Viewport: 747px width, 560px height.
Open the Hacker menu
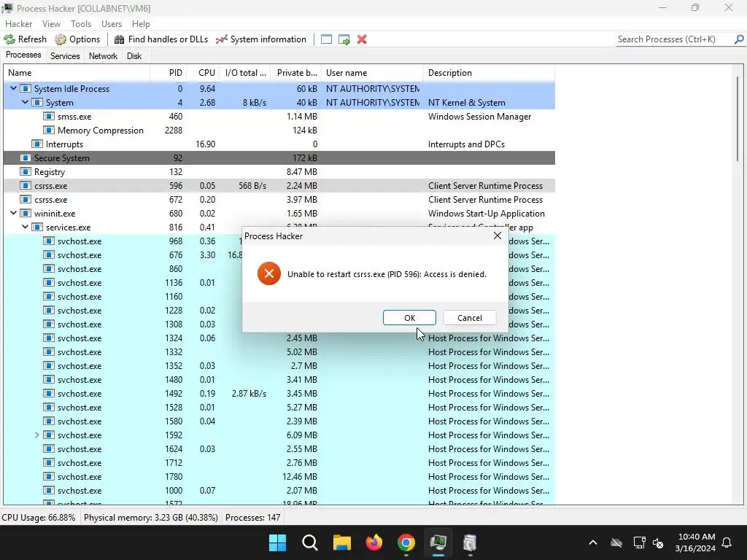click(x=18, y=24)
